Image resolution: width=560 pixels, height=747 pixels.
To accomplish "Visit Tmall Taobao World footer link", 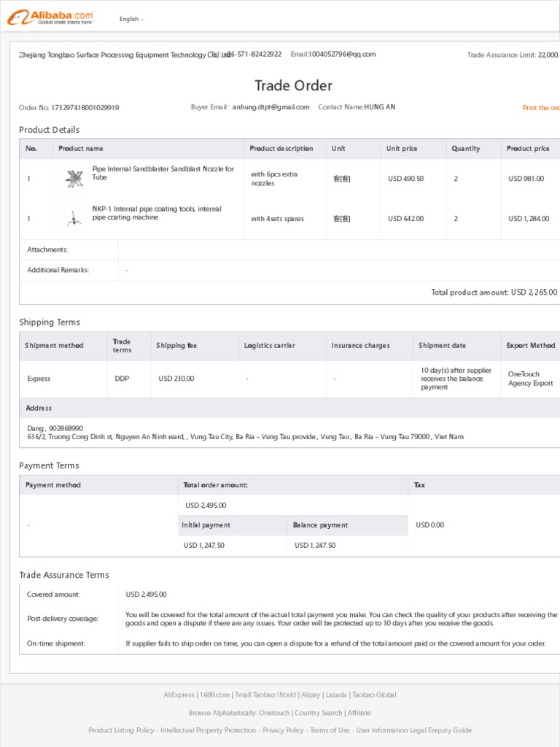I will pyautogui.click(x=265, y=694).
